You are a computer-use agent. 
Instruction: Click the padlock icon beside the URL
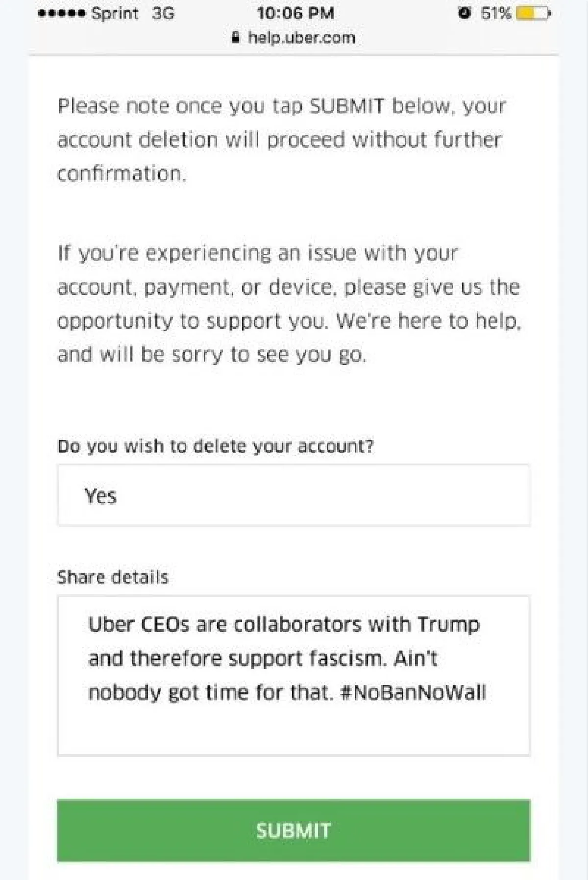coord(236,38)
